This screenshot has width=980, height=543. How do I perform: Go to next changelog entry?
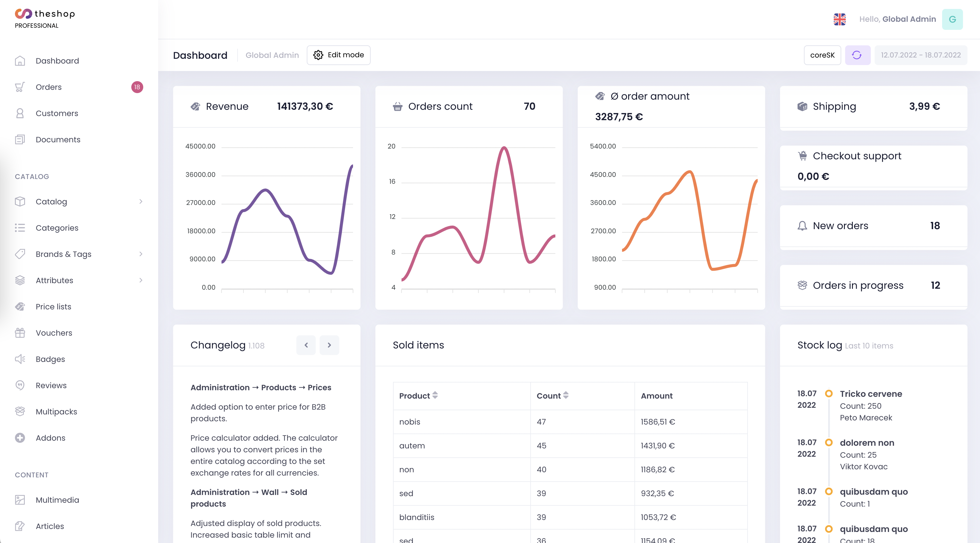pyautogui.click(x=329, y=345)
